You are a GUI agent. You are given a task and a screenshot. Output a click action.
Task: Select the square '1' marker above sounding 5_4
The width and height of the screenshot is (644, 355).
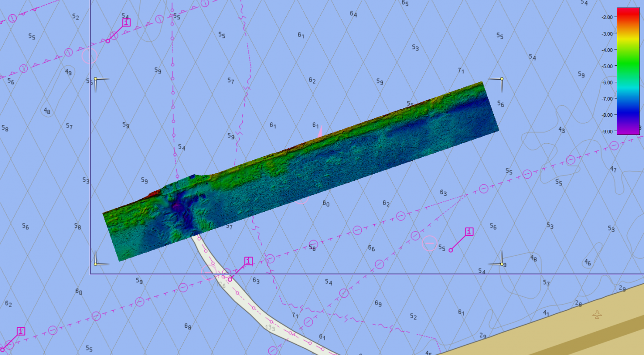tap(127, 22)
